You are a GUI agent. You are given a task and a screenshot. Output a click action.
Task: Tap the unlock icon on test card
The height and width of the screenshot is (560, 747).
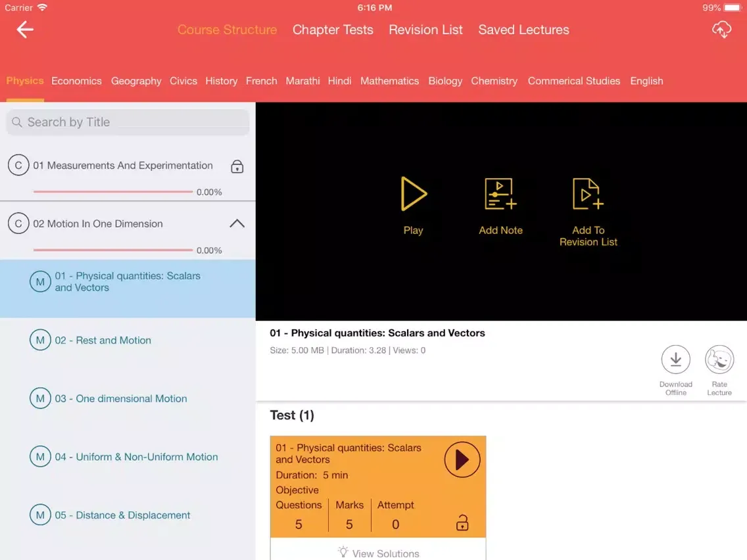(462, 523)
